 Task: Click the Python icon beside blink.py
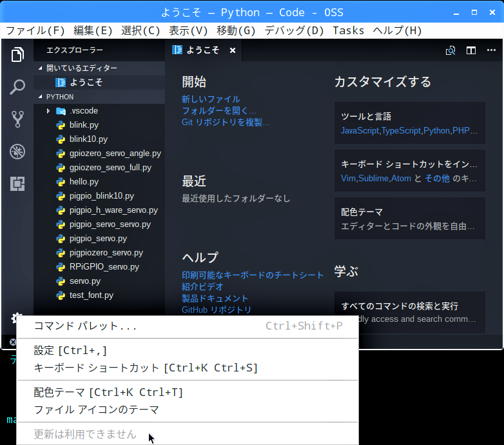[61, 125]
